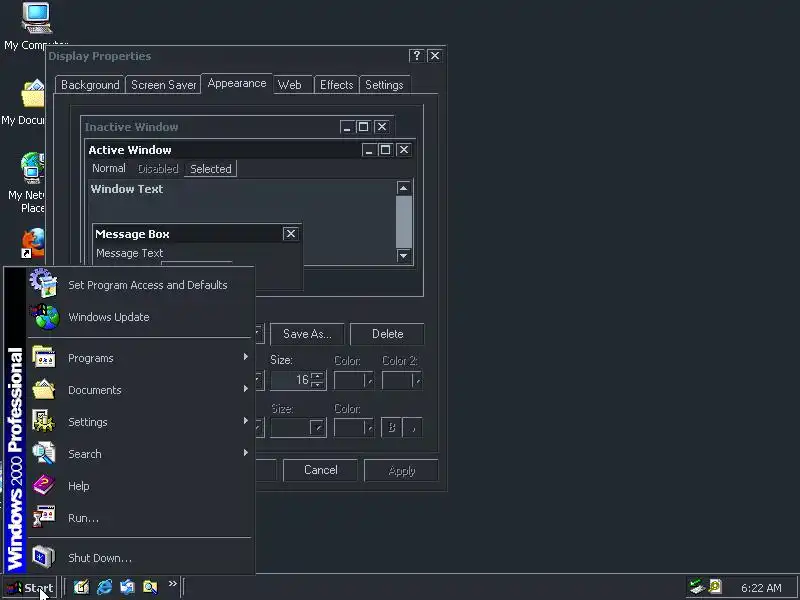Decrease item size with down spinner
The image size is (800, 600).
[317, 385]
